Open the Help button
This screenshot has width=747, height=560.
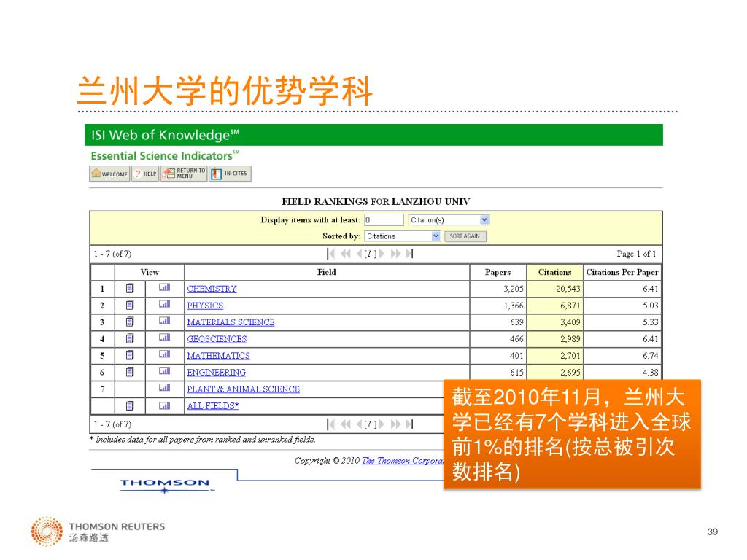(145, 174)
